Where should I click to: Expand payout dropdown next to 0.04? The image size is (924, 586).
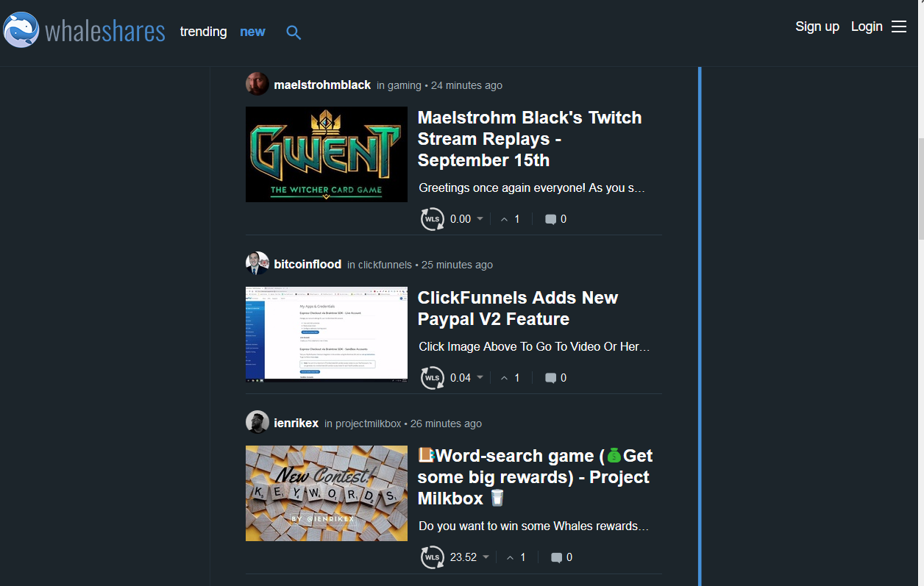(480, 378)
